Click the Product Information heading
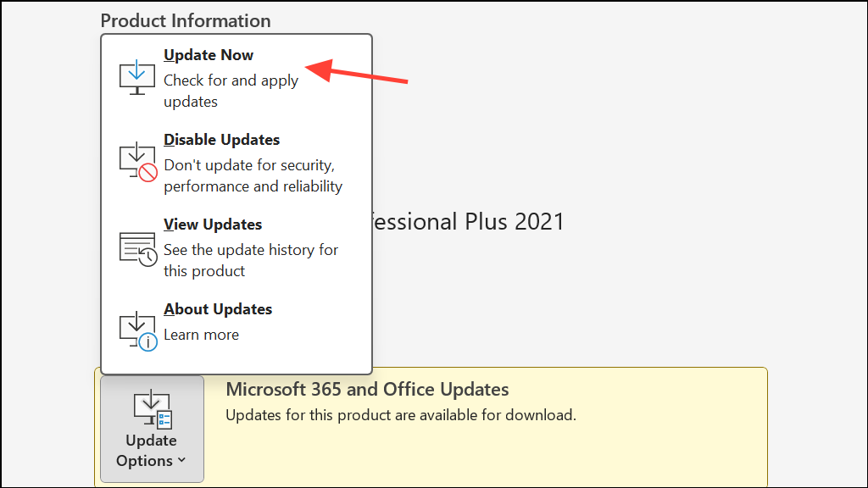Viewport: 868px width, 488px height. [186, 20]
